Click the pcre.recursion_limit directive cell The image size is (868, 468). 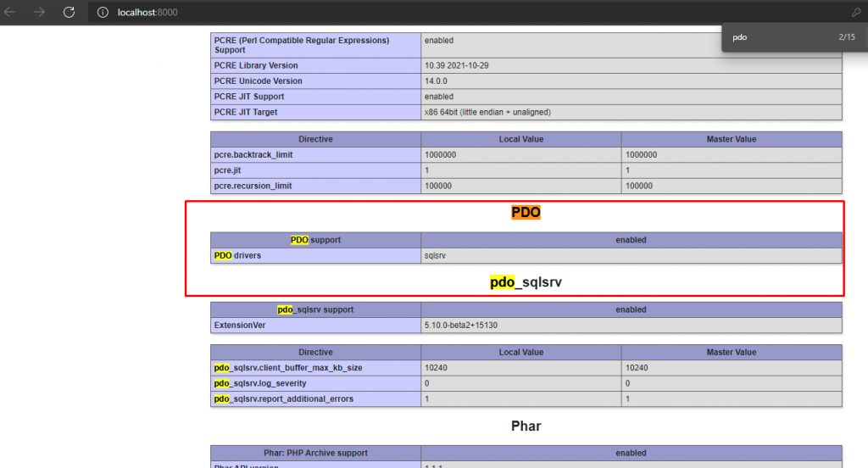(251, 186)
